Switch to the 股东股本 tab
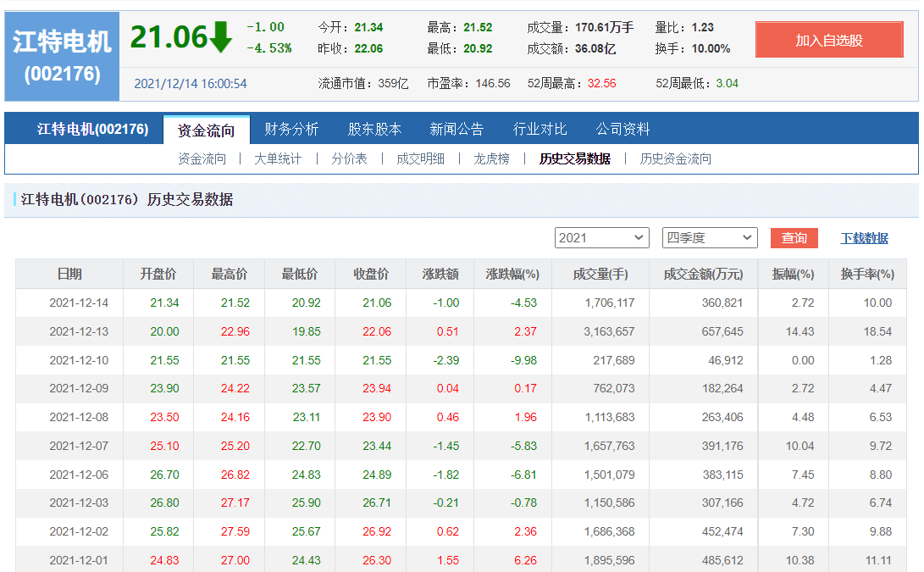This screenshot has height=572, width=924. (374, 129)
